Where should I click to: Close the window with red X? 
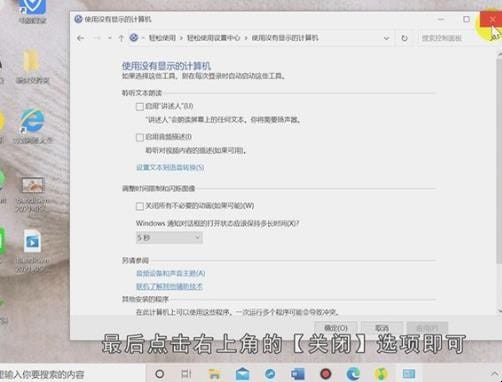tap(492, 19)
